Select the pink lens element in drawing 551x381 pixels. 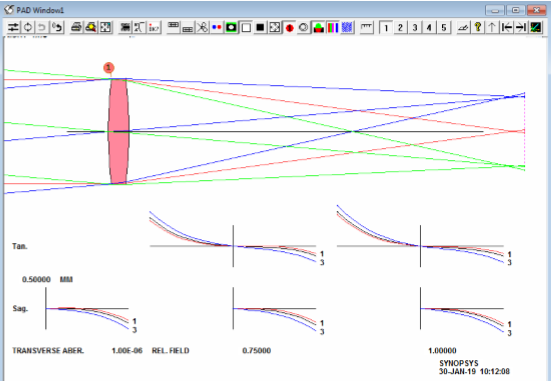(x=118, y=131)
